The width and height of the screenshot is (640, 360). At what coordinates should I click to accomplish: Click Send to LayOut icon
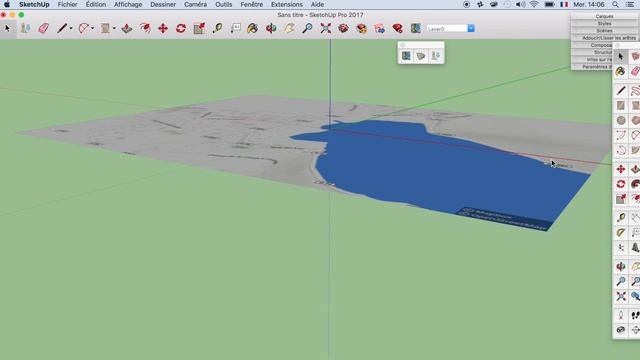click(380, 28)
